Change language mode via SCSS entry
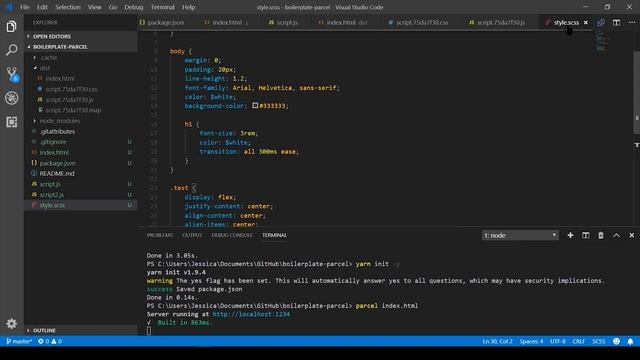Screen dimensions: 640x360 click(x=598, y=341)
